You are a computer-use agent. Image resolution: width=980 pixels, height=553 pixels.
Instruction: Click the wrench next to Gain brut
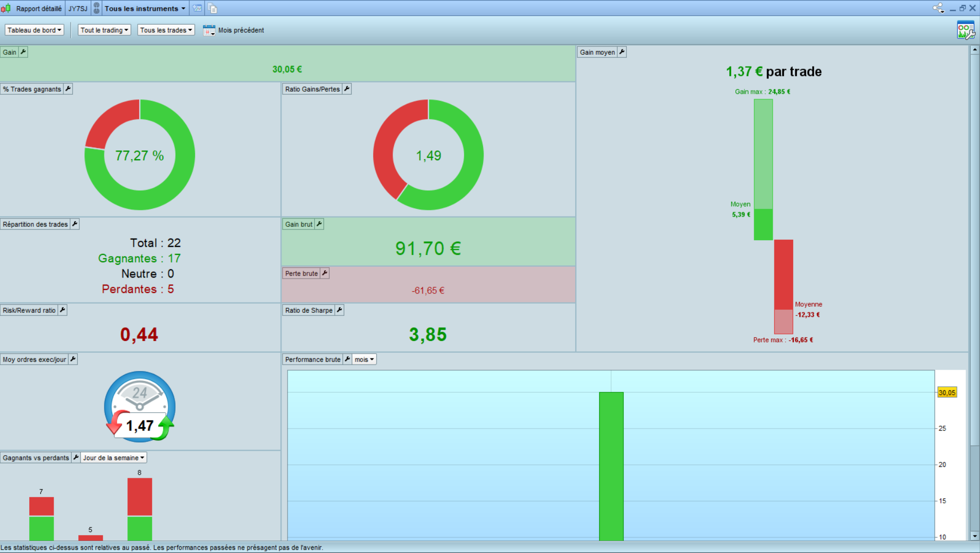coord(319,224)
